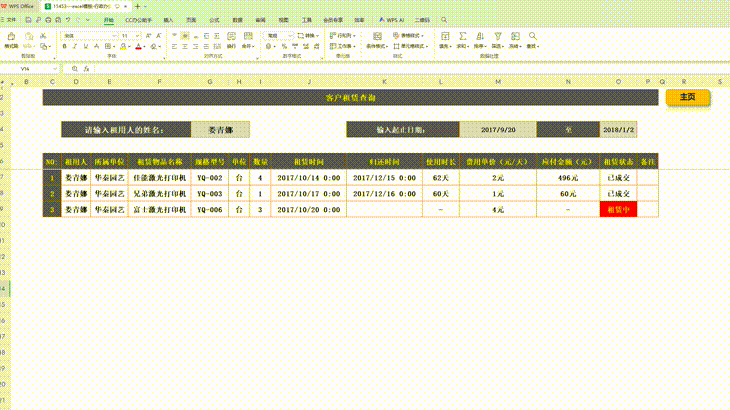This screenshot has width=730, height=410.
Task: Click the Print icon in quick toolbar
Action: (x=48, y=20)
